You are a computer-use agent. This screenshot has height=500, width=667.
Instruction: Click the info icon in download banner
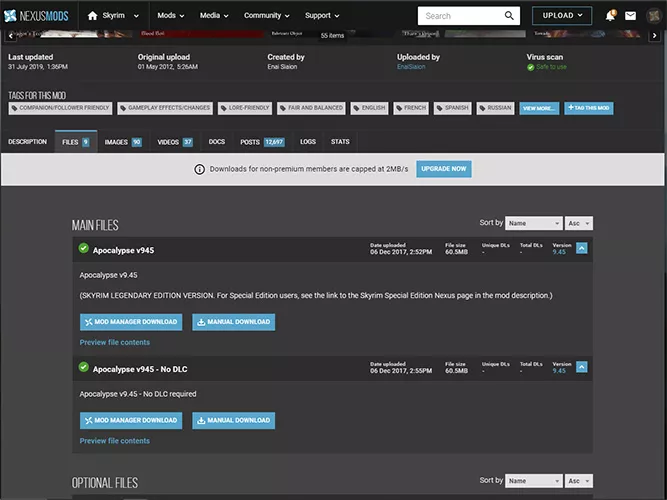199,169
